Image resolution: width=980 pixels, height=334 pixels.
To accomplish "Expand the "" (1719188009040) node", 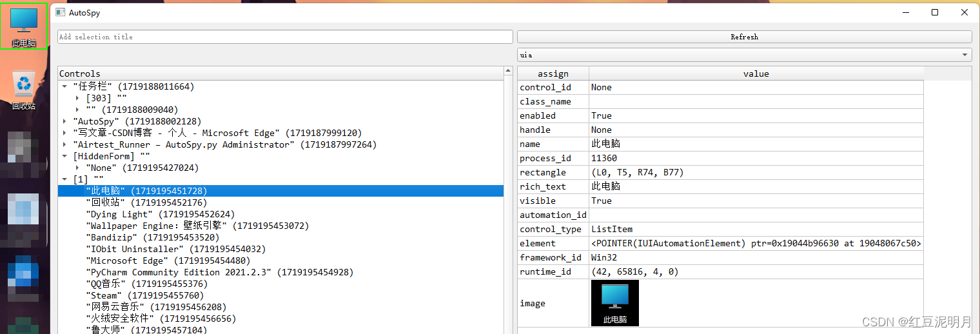I will coord(78,110).
